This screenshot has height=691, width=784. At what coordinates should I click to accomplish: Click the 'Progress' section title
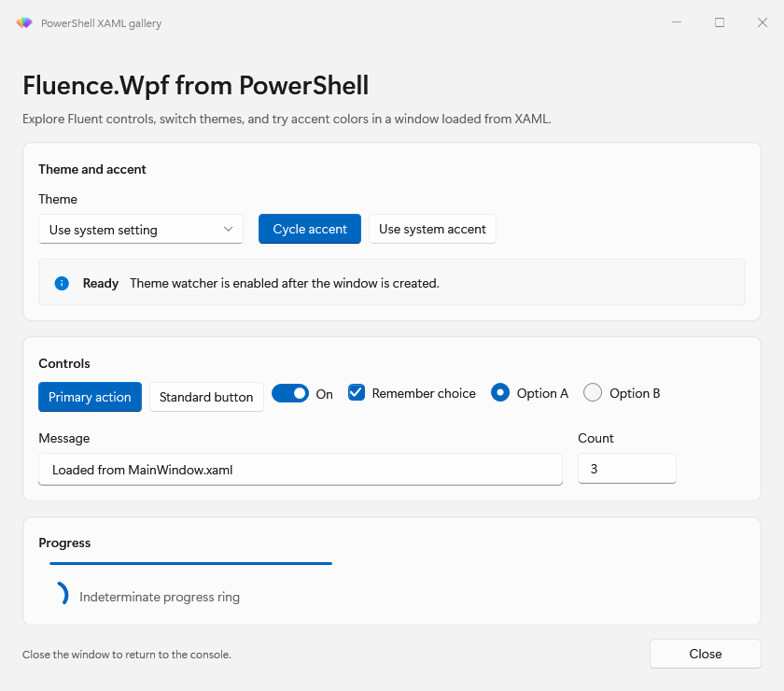pyautogui.click(x=64, y=543)
